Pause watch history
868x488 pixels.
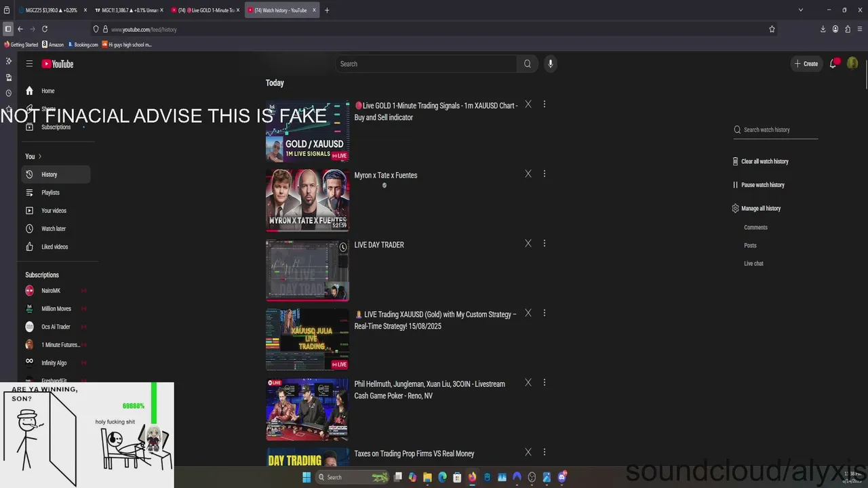tap(758, 185)
